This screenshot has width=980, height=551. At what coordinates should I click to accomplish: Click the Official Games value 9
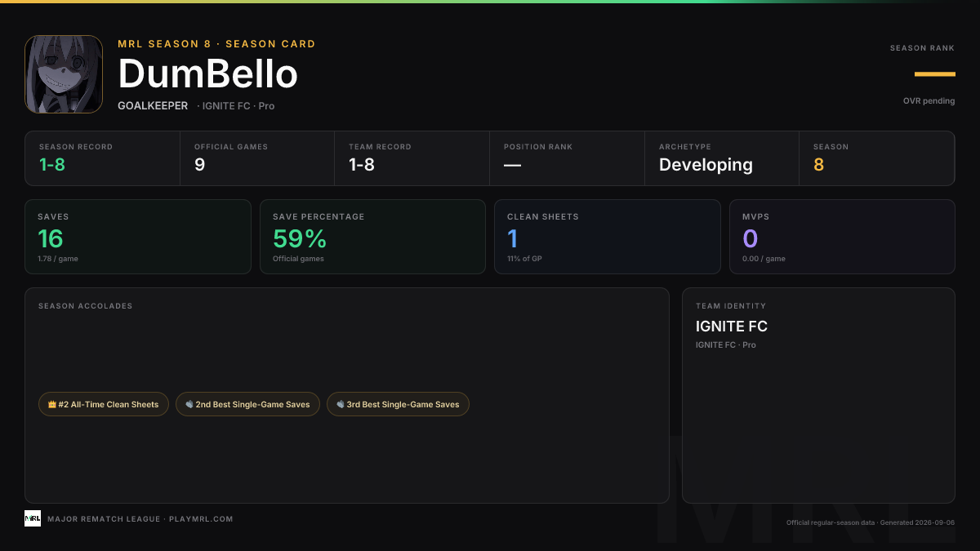pyautogui.click(x=199, y=165)
